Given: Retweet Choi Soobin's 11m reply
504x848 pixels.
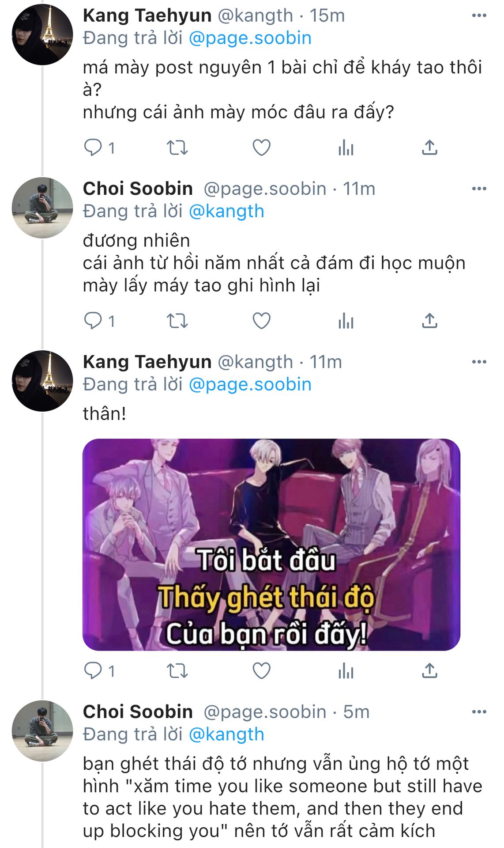Looking at the screenshot, I should (x=177, y=321).
